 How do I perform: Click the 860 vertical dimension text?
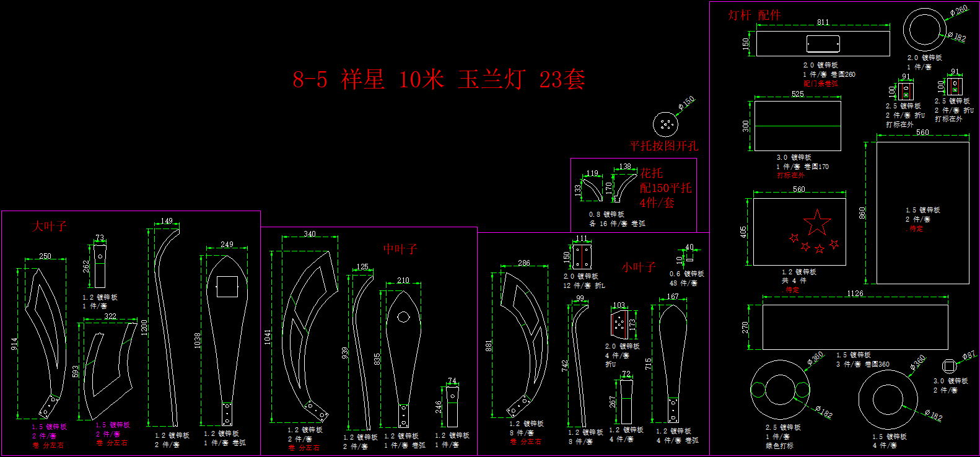click(862, 213)
